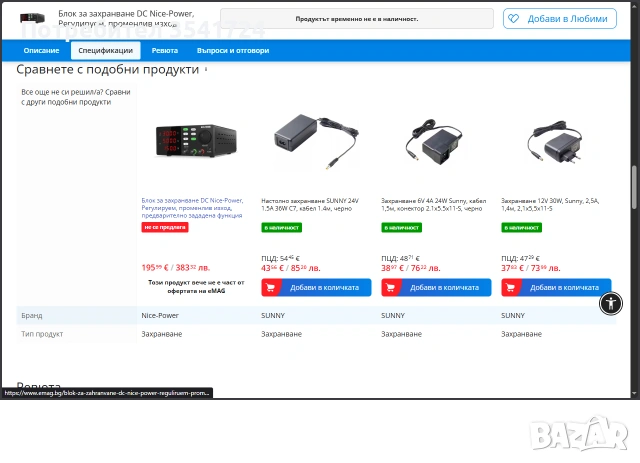This screenshot has height=463, width=640.
Task: Click the 38 € / 76 лв. price
Action: pos(411,268)
